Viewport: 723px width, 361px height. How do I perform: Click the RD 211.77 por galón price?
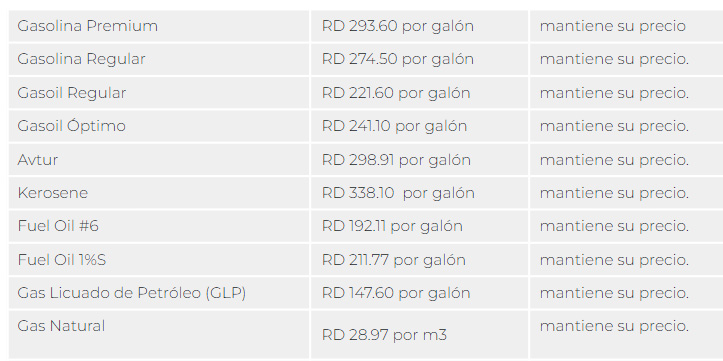394,260
